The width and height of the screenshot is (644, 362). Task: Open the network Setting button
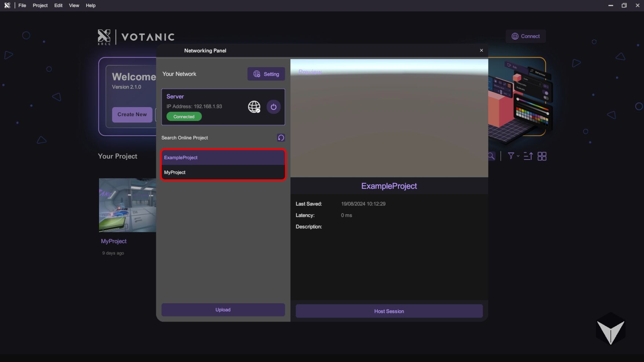(266, 74)
